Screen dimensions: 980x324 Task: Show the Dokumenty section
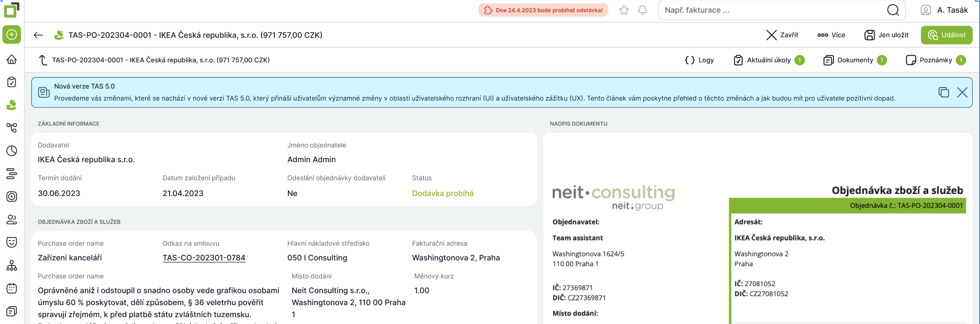click(854, 60)
